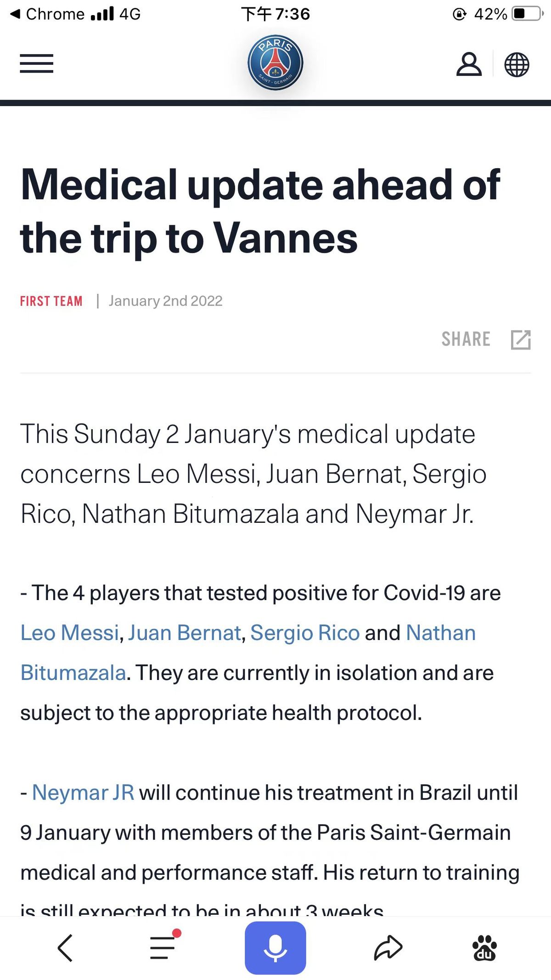Tap the Paris Saint-Germain crest logo
The width and height of the screenshot is (551, 980).
[275, 62]
